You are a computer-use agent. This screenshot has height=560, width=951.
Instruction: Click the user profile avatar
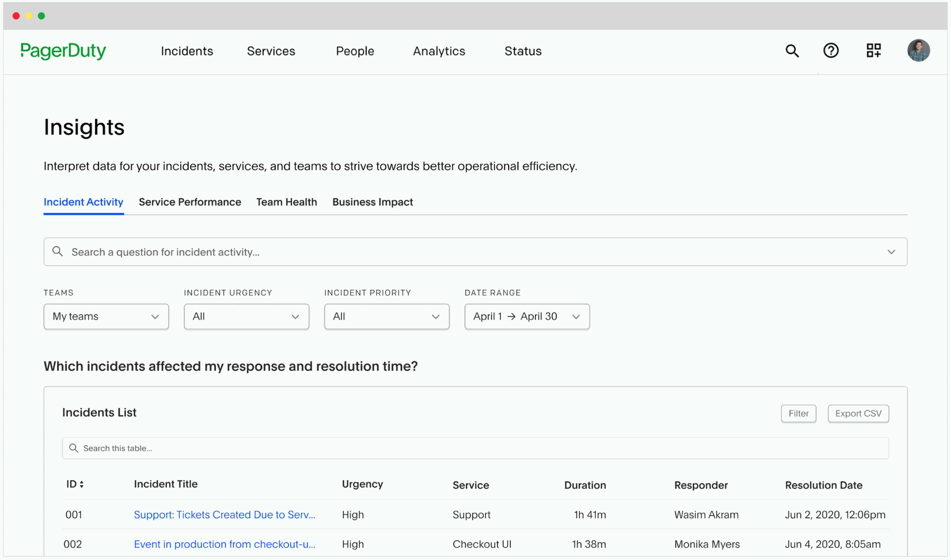918,50
